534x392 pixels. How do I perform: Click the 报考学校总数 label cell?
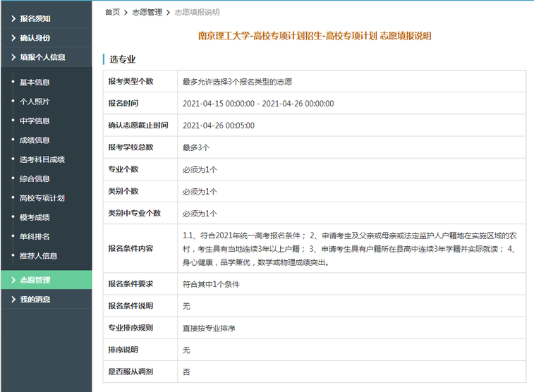pos(140,147)
